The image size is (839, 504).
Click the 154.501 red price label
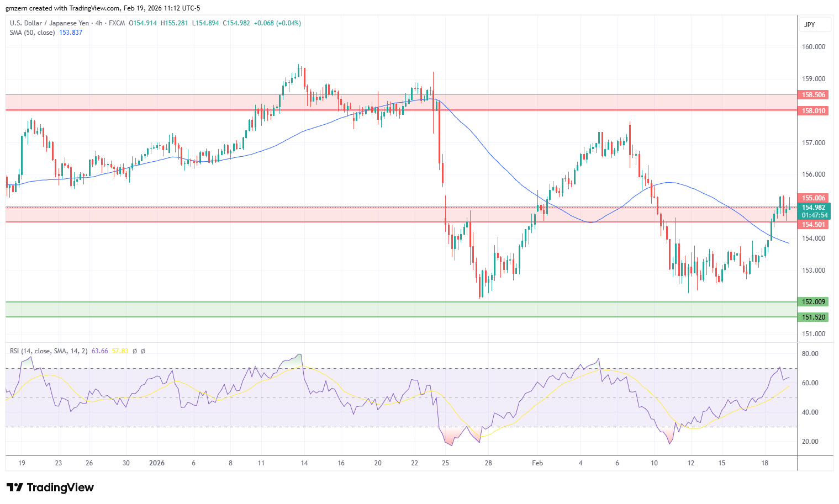point(814,225)
